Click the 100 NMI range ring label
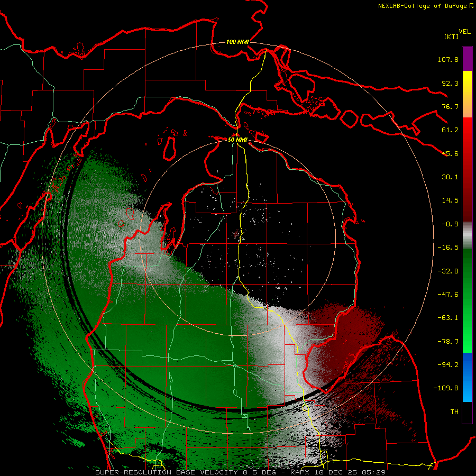The height and width of the screenshot is (476, 476). point(237,42)
